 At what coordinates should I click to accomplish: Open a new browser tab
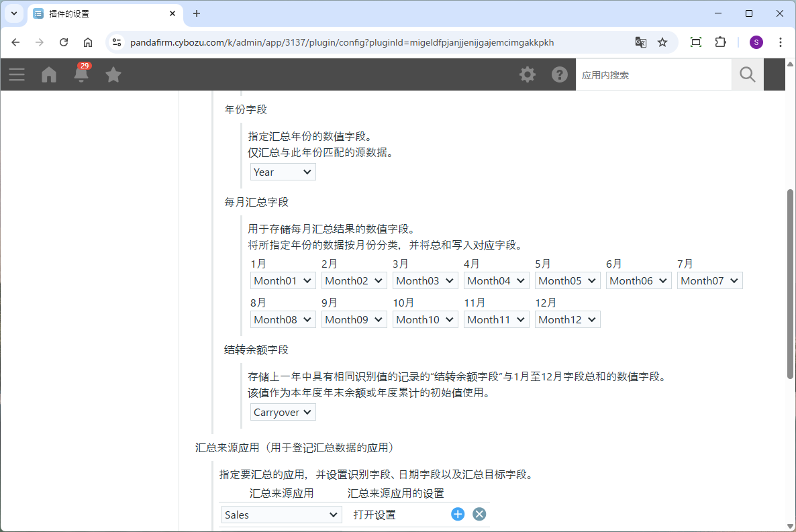(x=197, y=13)
